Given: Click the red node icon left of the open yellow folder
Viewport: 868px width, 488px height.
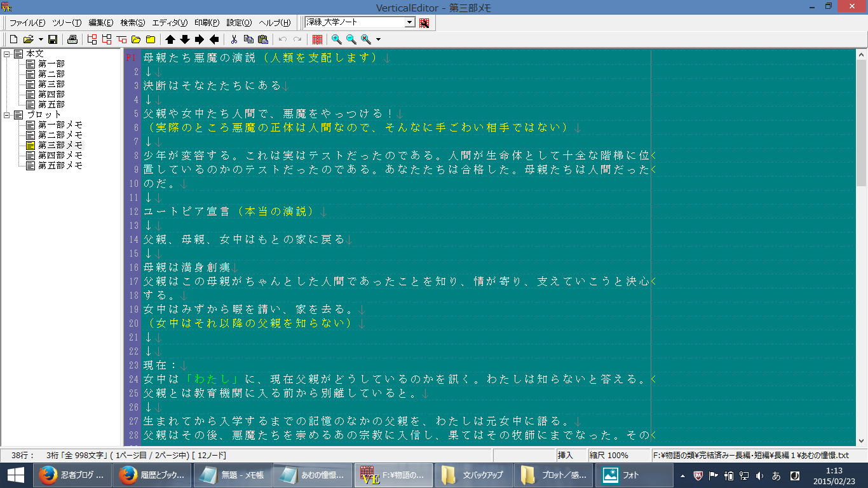Looking at the screenshot, I should pyautogui.click(x=121, y=39).
